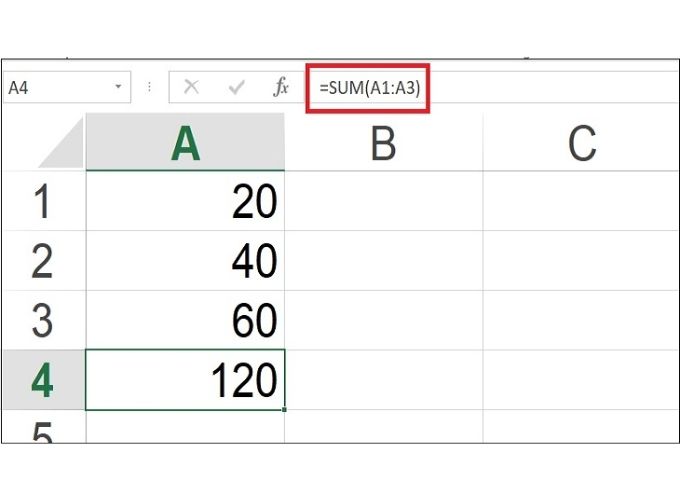Select row 2 header
This screenshot has height=500, width=680.
tap(43, 262)
